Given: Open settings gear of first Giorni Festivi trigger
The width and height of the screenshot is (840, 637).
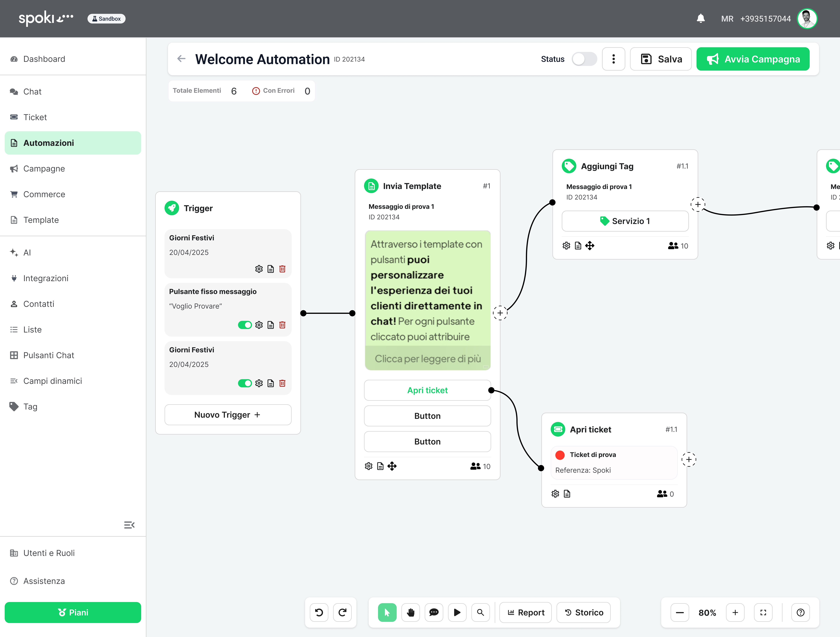Looking at the screenshot, I should point(259,269).
